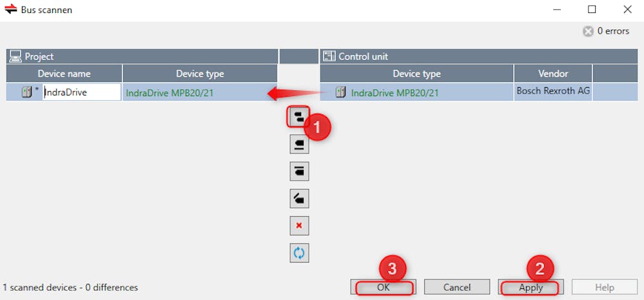Maximize the Bus scannen window
Viewport: 644px width, 300px height.
point(592,9)
